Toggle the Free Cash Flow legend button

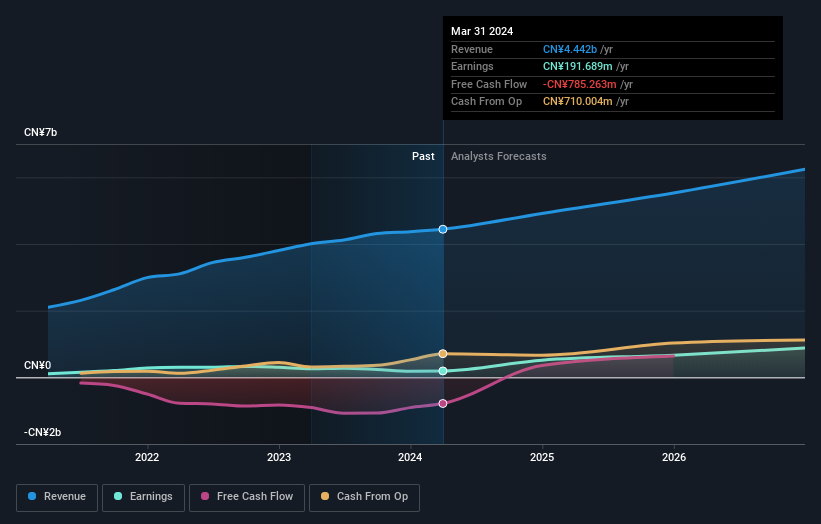[247, 497]
